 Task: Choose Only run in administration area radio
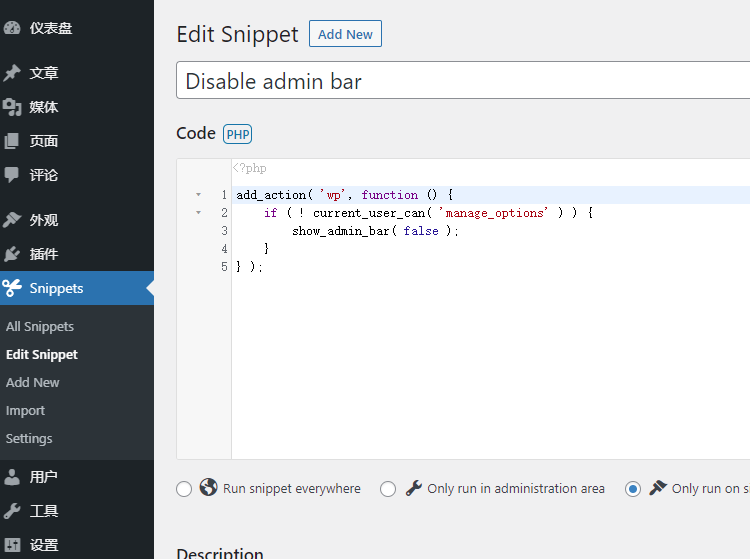point(387,489)
